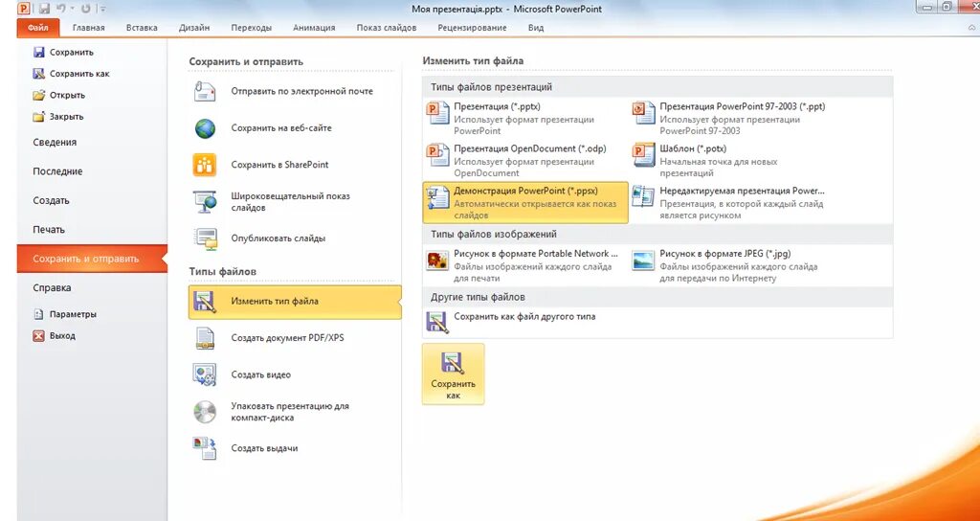Open the Рецензирование ribbon tab
The width and height of the screenshot is (980, 521).
[x=472, y=28]
